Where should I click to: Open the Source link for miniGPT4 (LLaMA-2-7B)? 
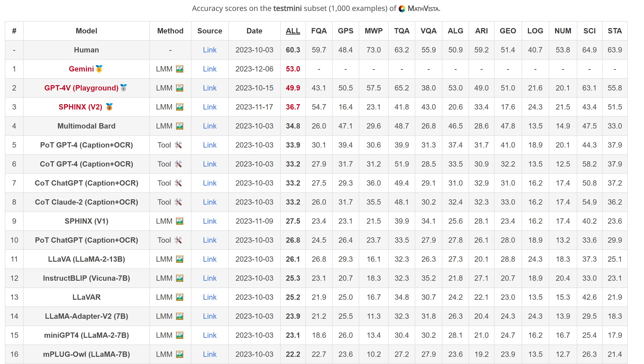point(209,335)
